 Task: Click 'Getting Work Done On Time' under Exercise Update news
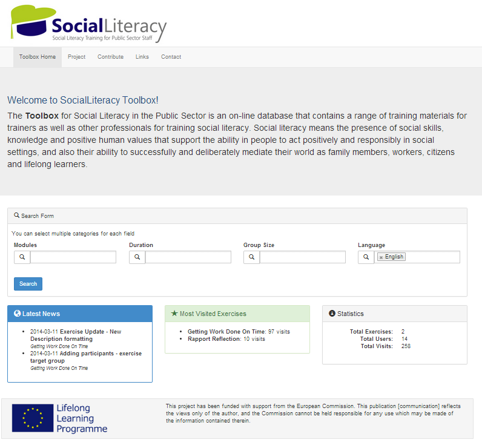click(59, 346)
